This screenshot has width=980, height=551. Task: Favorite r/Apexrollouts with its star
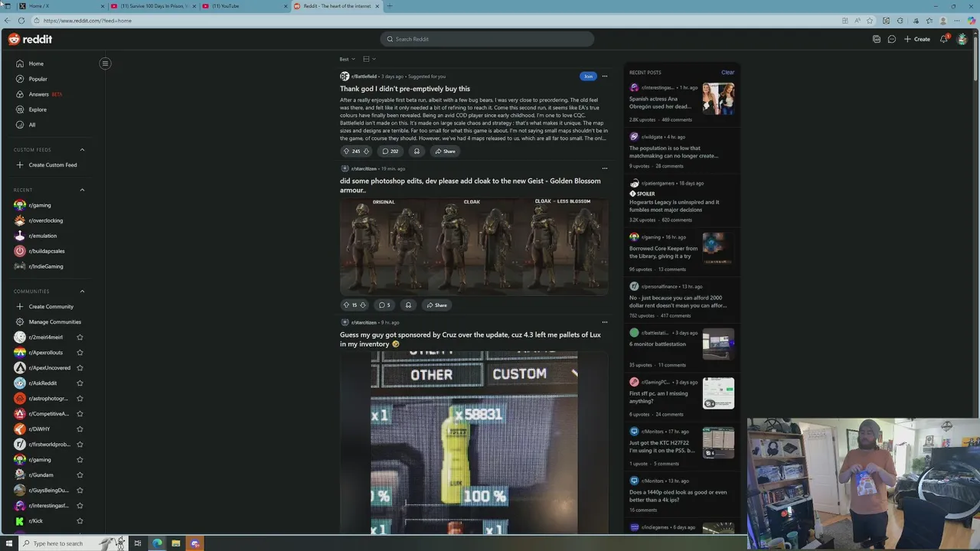coord(80,353)
